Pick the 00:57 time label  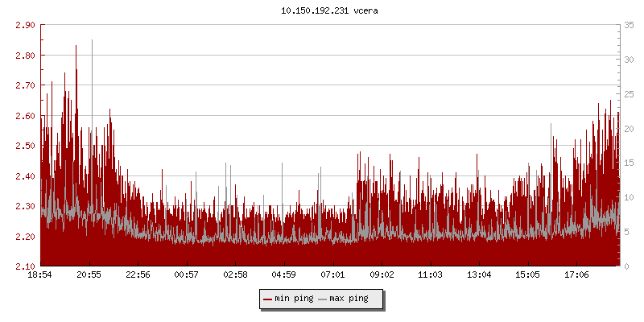187,275
